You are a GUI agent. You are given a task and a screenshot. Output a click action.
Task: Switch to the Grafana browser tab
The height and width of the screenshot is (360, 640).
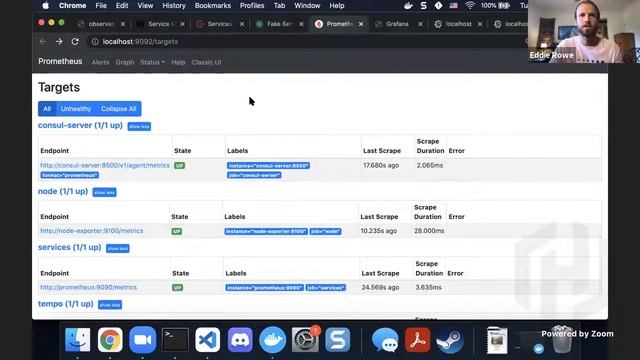pos(397,24)
